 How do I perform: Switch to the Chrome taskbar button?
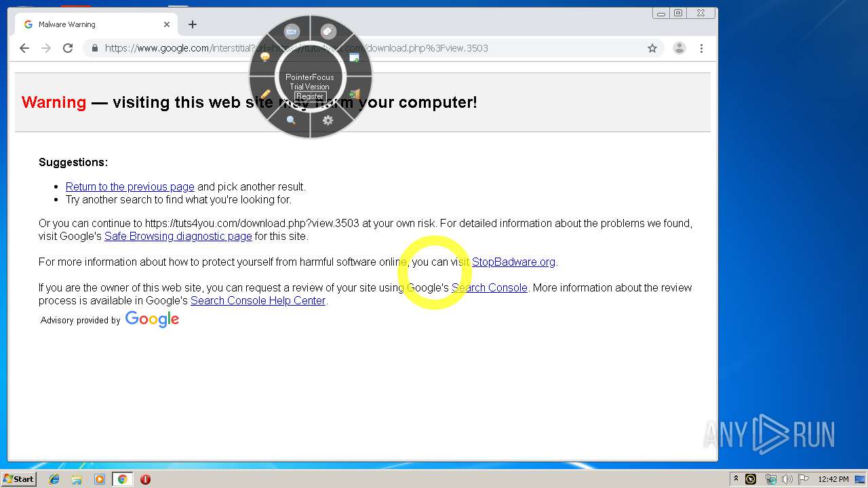point(122,479)
